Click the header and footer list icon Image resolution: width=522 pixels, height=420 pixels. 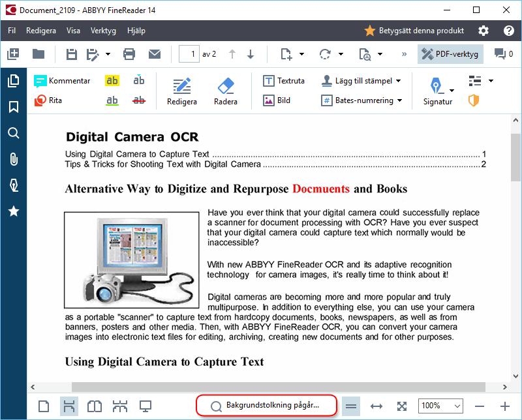point(475,80)
